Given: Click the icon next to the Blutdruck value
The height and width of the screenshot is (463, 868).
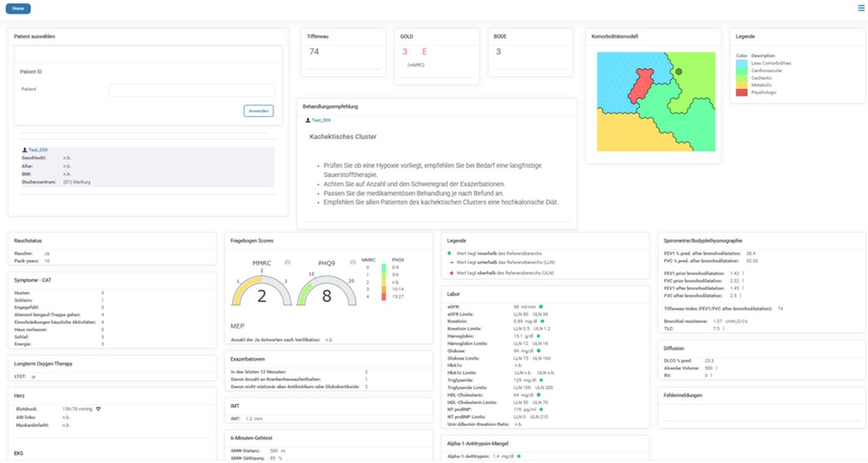Looking at the screenshot, I should (x=98, y=409).
